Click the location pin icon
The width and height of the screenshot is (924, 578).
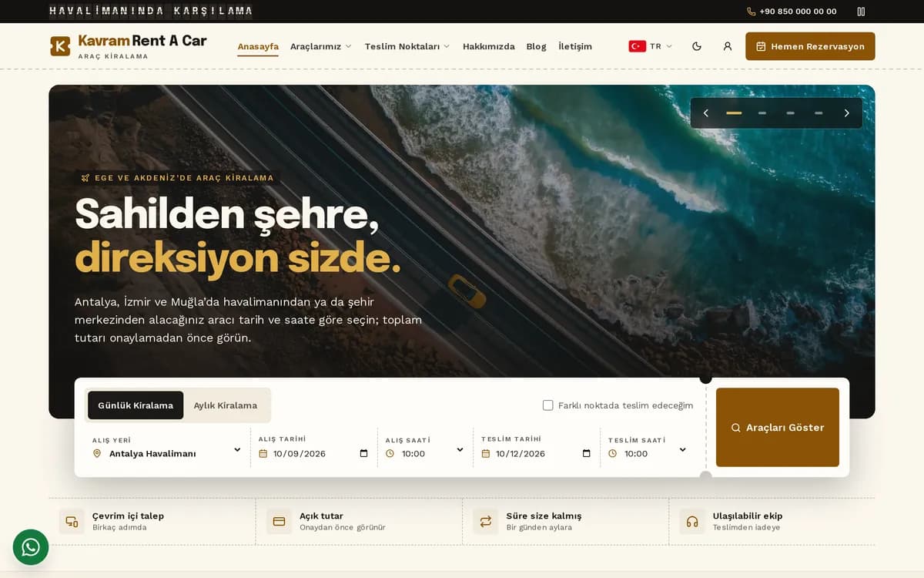[x=97, y=453]
